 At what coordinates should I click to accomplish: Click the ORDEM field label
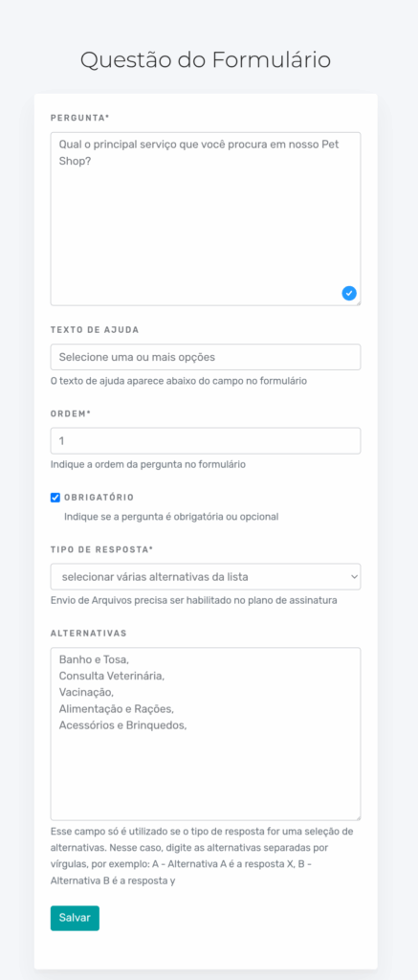click(71, 413)
